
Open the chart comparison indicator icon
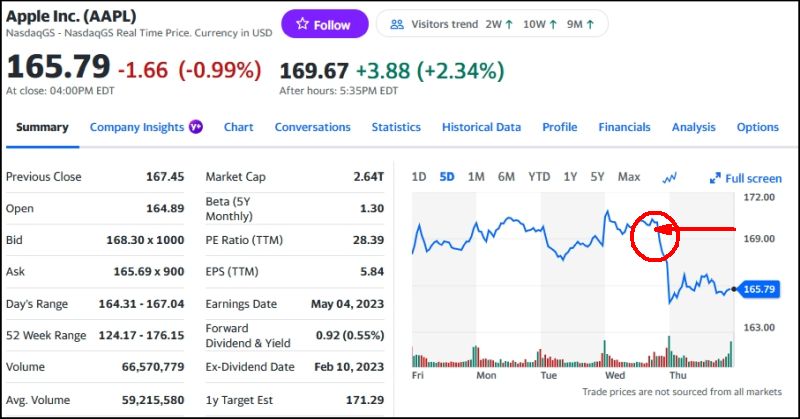point(669,177)
